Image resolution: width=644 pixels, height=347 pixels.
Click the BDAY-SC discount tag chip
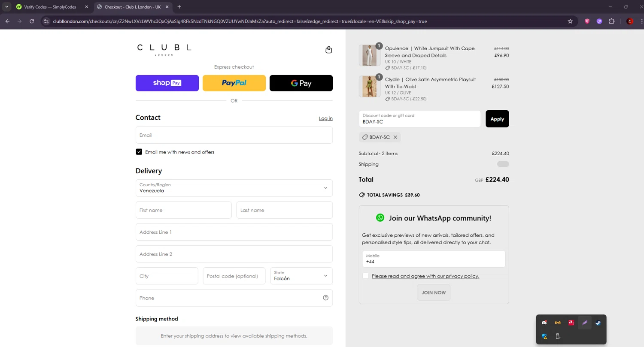tap(380, 137)
